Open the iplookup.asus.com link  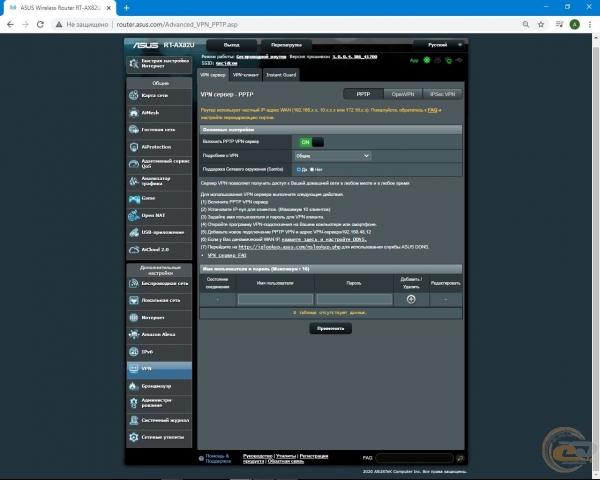tap(289, 247)
